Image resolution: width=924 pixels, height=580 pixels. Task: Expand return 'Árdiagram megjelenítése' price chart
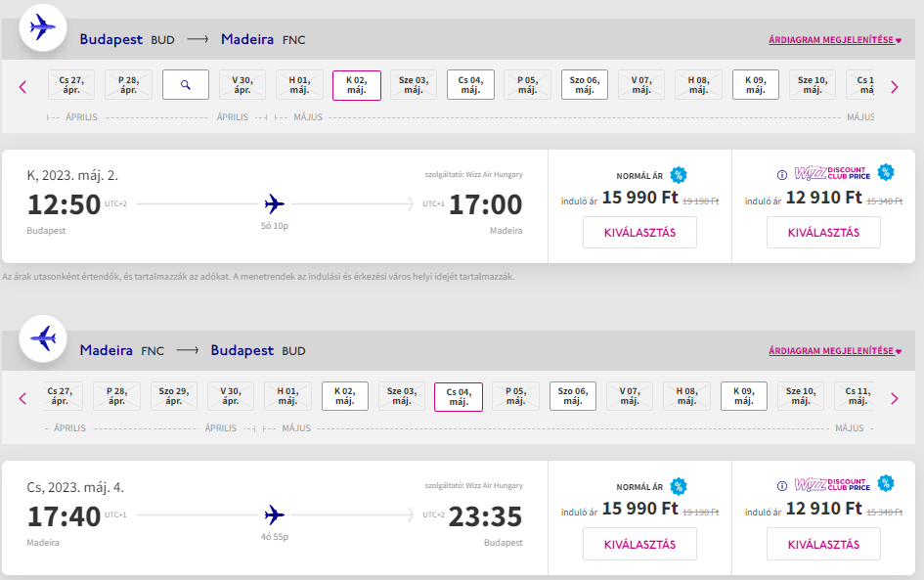[x=834, y=350]
